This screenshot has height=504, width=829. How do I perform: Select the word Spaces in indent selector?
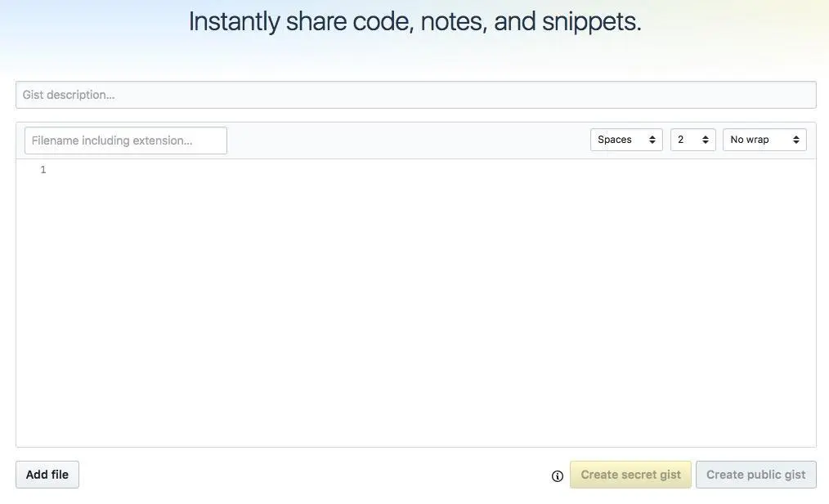[x=615, y=140]
